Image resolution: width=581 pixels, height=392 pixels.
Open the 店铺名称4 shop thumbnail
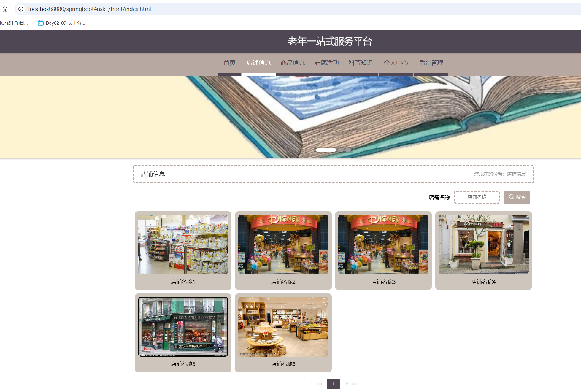[483, 244]
